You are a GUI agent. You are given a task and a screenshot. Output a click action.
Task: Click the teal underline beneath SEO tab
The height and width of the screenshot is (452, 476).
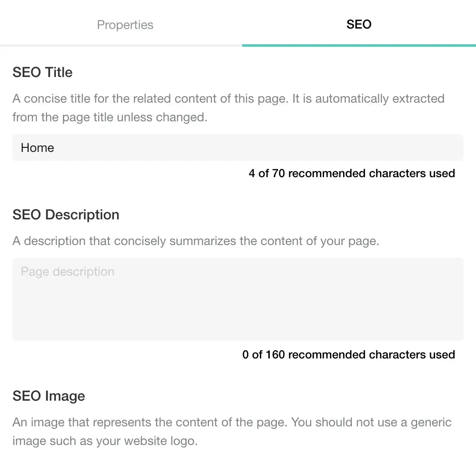click(x=359, y=46)
